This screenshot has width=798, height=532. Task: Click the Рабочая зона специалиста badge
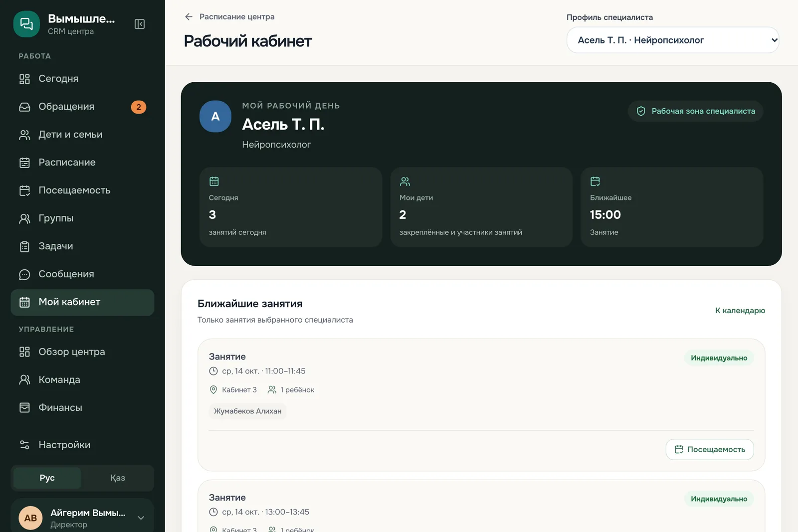(x=695, y=111)
